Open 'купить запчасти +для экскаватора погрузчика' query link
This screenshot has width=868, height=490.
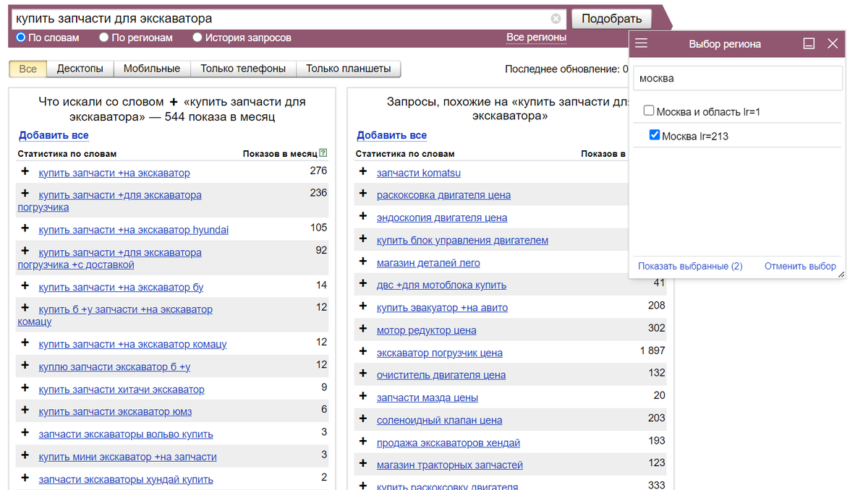click(109, 201)
